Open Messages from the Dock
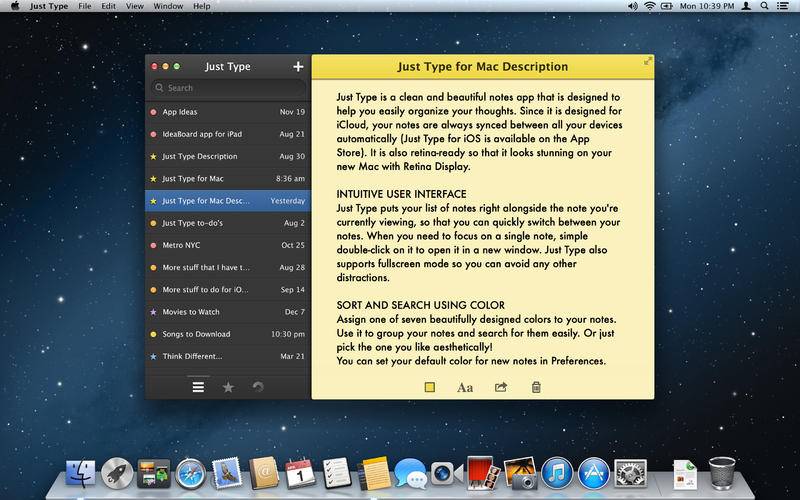This screenshot has height=500, width=800. (410, 474)
